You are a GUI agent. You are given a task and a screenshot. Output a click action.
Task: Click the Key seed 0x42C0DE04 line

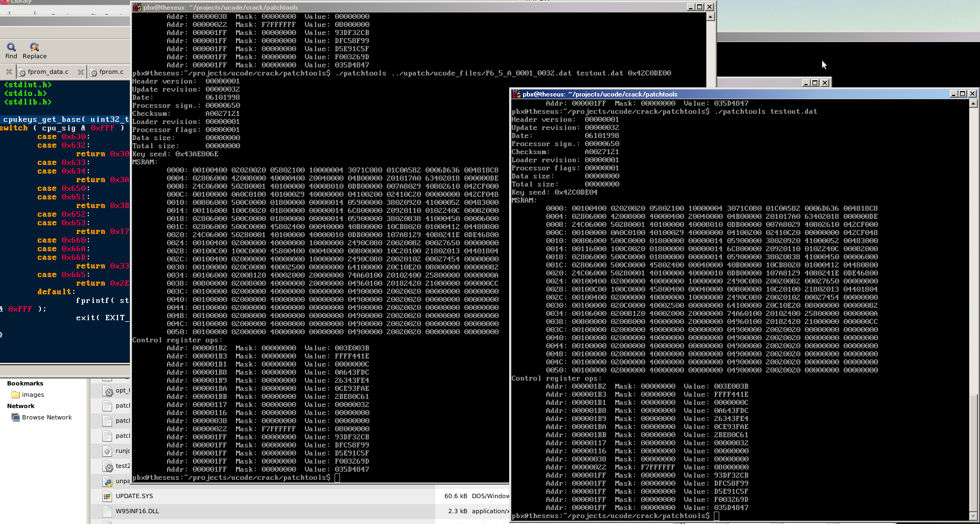click(x=554, y=192)
